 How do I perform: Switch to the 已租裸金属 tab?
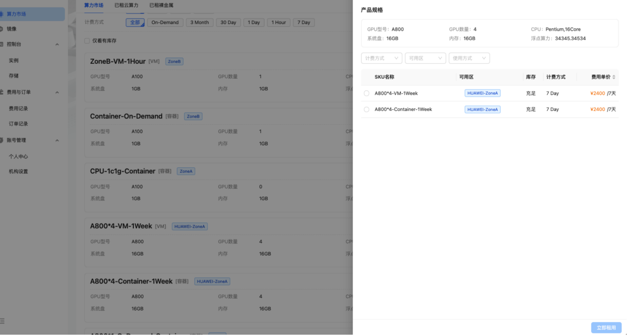click(x=161, y=5)
